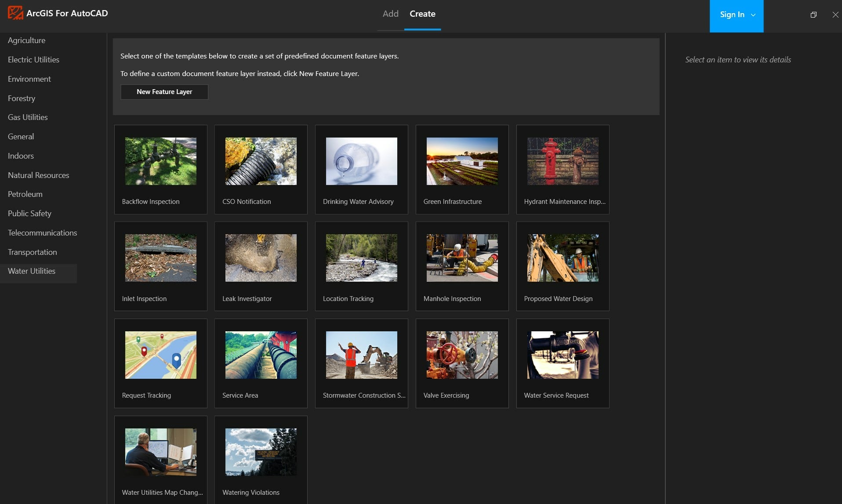Click the Stormwater Construction S... label
The height and width of the screenshot is (504, 842).
364,395
